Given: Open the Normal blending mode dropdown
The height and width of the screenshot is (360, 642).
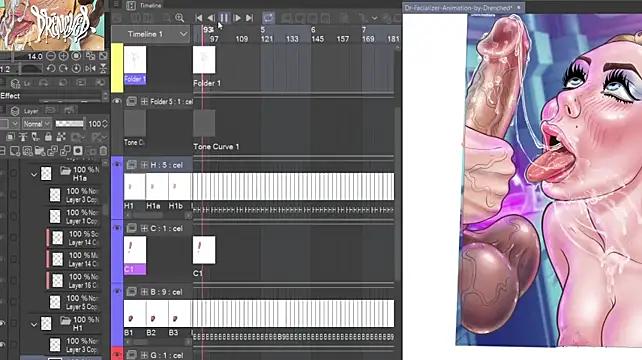Looking at the screenshot, I should tap(36, 124).
